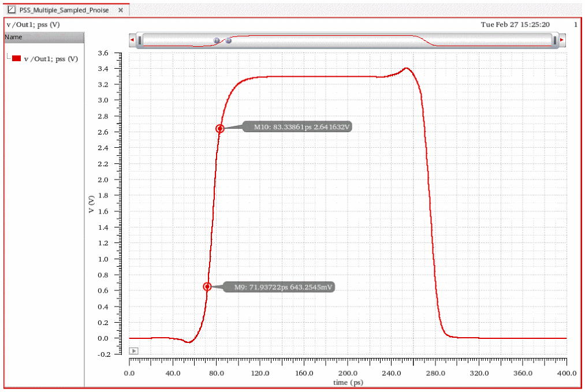Select the M9 marker label showing 71.93722ps
The image size is (585, 392).
[284, 287]
